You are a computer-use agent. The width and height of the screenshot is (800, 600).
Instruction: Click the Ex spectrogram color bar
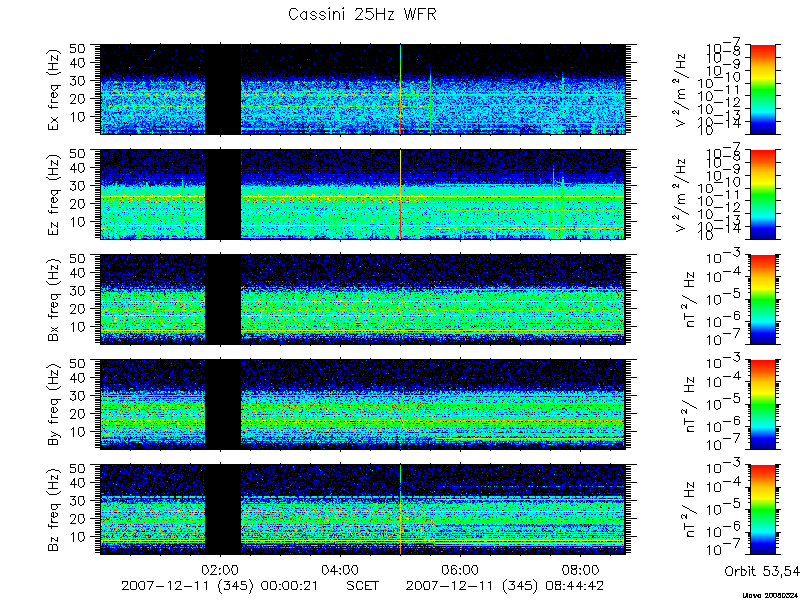[763, 89]
